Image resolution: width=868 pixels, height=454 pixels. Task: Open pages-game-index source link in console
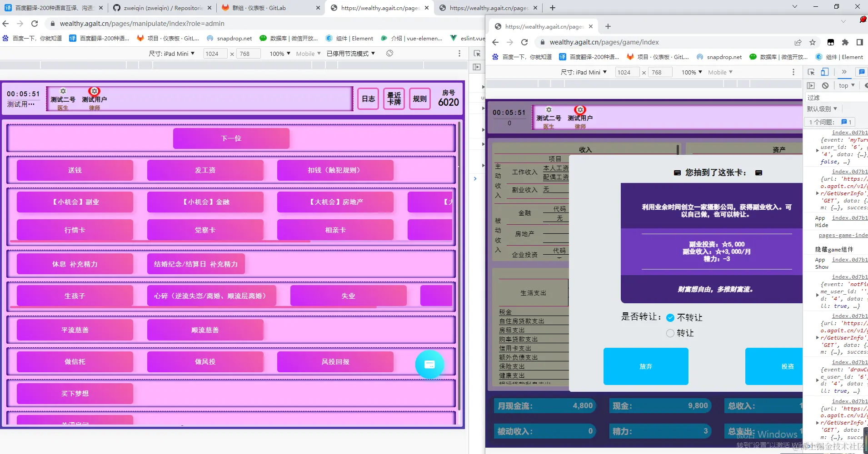(843, 235)
